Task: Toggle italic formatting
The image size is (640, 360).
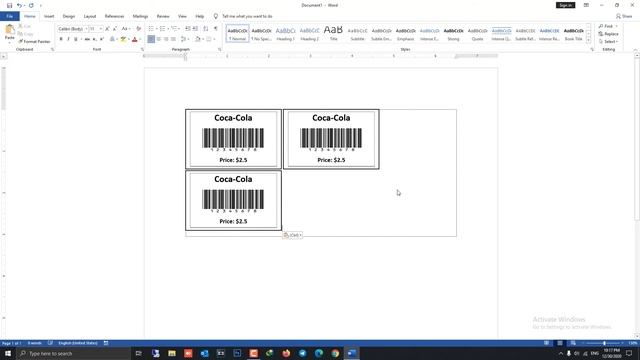Action: tap(68, 39)
